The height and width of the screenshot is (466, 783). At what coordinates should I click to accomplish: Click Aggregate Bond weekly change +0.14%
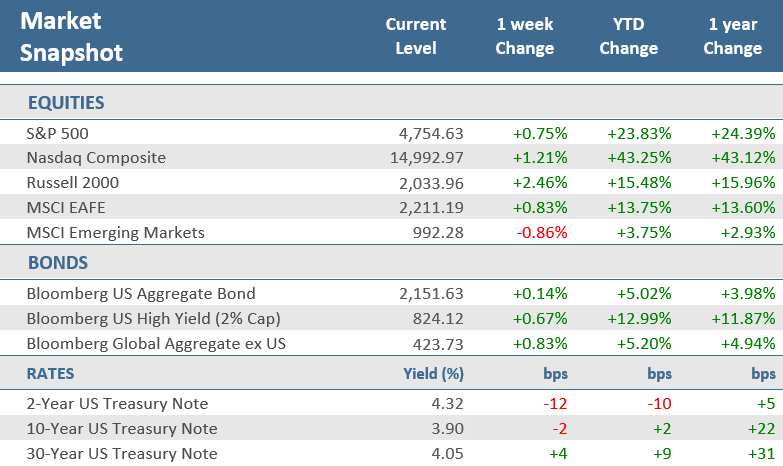pyautogui.click(x=540, y=294)
